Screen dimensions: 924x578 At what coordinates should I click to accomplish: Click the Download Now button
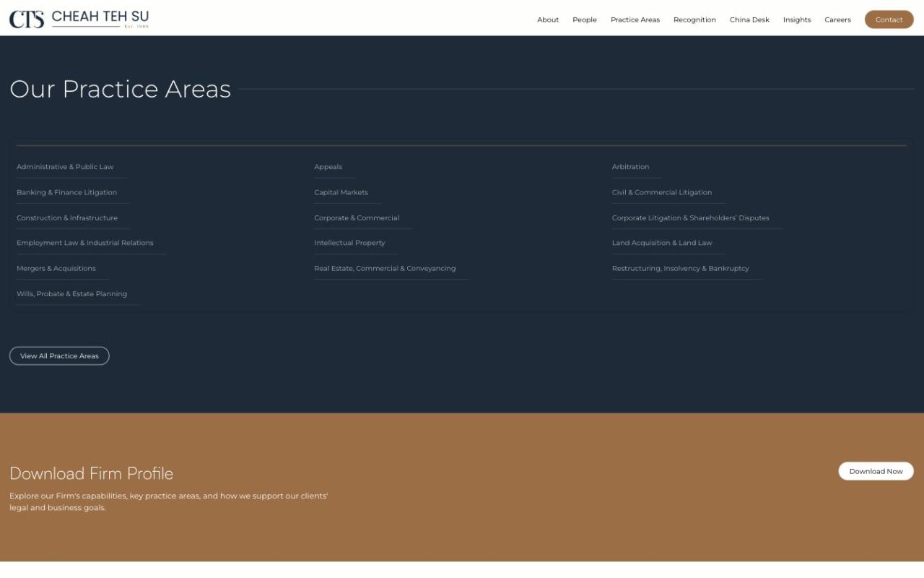coord(876,471)
